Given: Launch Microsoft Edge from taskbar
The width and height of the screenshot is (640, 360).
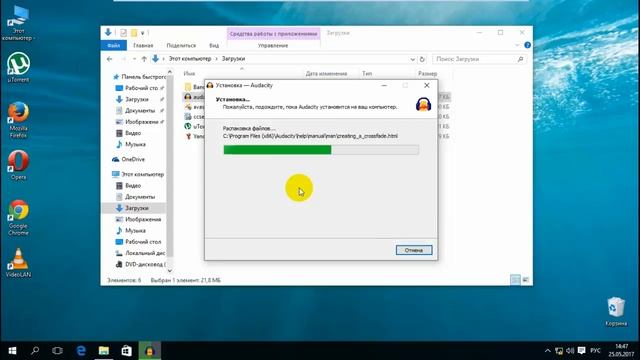Looking at the screenshot, I should click(x=81, y=351).
